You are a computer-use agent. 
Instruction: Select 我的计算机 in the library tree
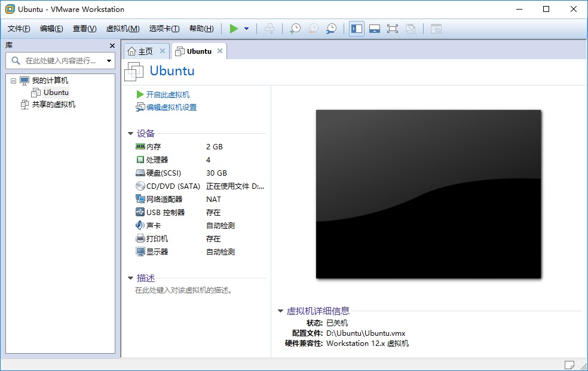(x=50, y=81)
